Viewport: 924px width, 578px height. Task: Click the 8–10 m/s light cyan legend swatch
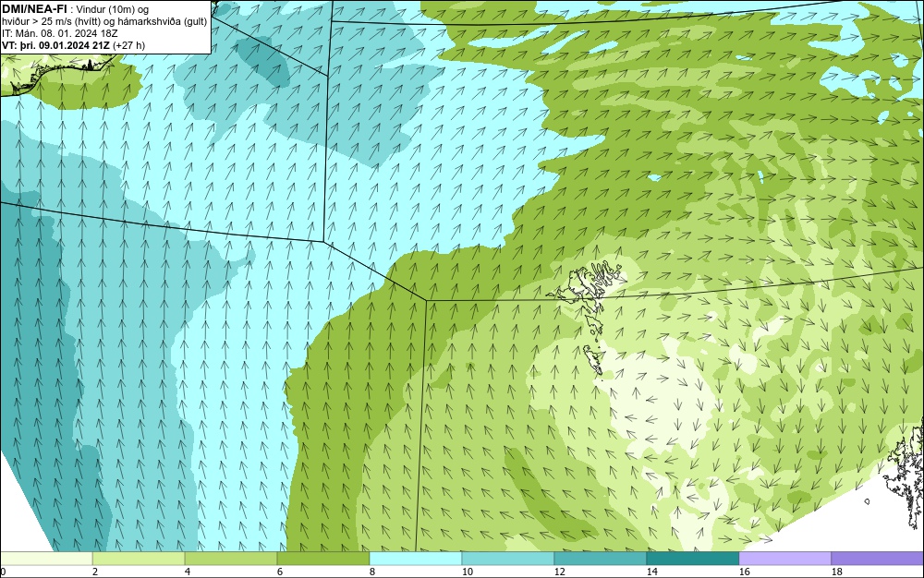[x=416, y=558]
